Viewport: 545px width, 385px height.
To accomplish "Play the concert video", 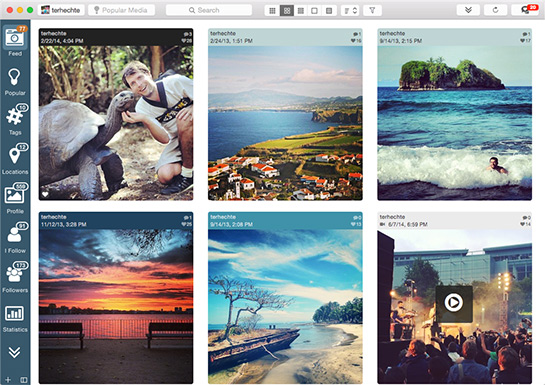I will (454, 303).
